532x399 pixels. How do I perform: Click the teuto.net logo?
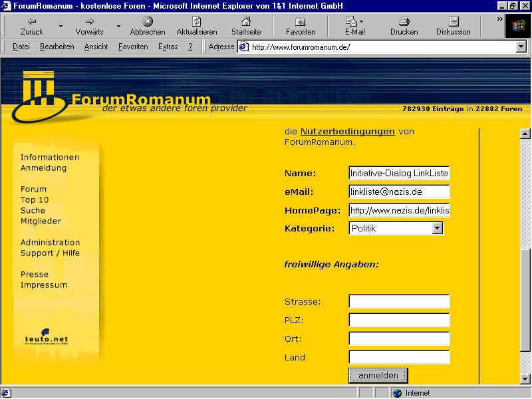coord(47,336)
